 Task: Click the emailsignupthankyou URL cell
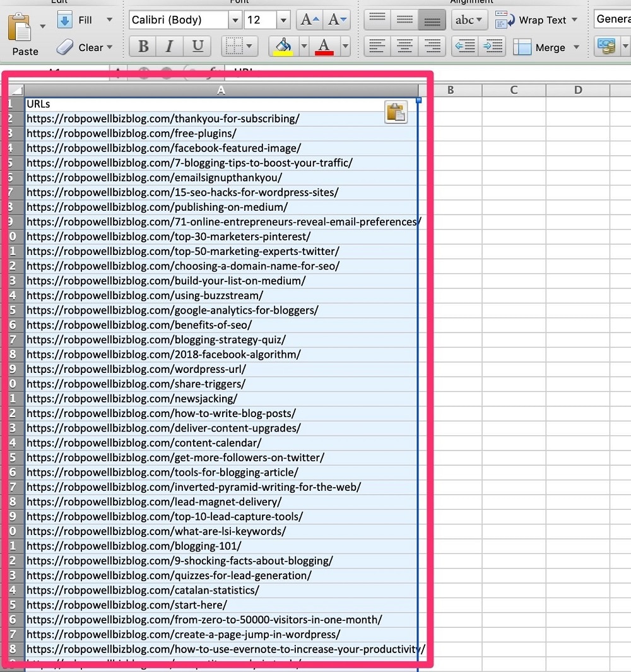(x=221, y=178)
